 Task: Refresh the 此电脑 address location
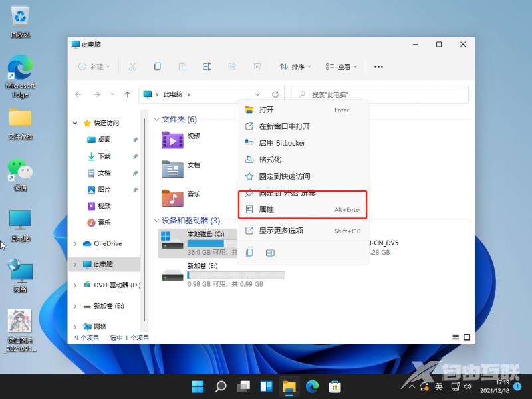tap(275, 94)
